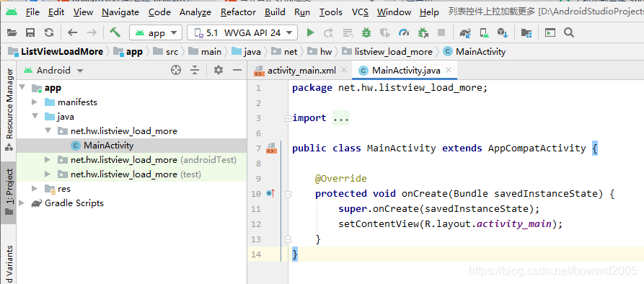Open the Edit menu
This screenshot has height=284, width=644.
[x=56, y=12]
